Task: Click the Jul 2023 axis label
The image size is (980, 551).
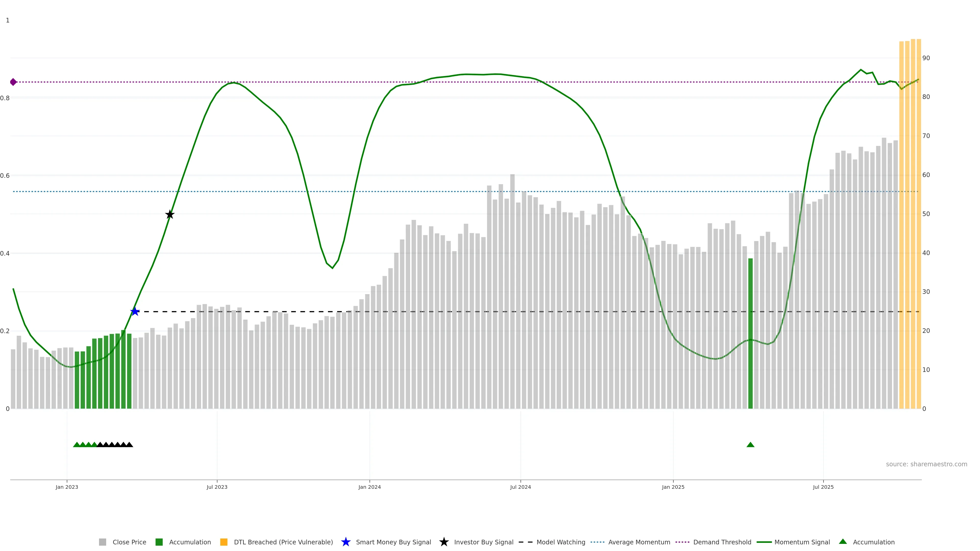Action: point(217,487)
